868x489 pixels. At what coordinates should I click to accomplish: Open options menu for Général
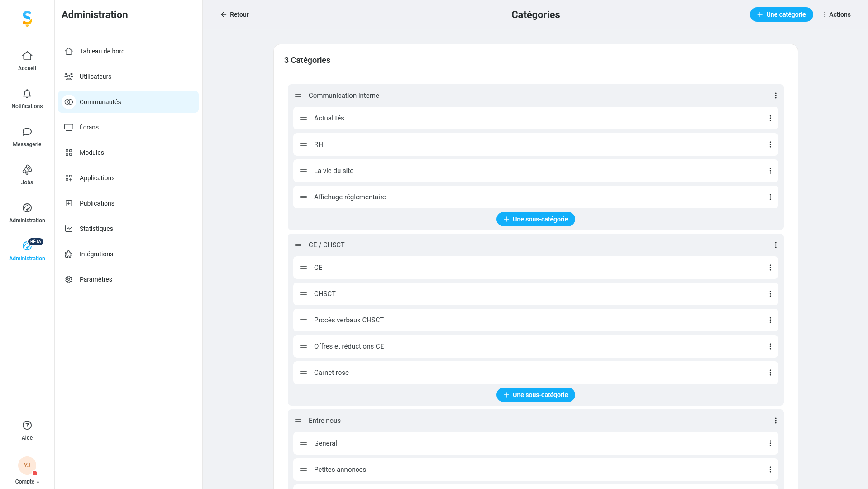pos(770,443)
